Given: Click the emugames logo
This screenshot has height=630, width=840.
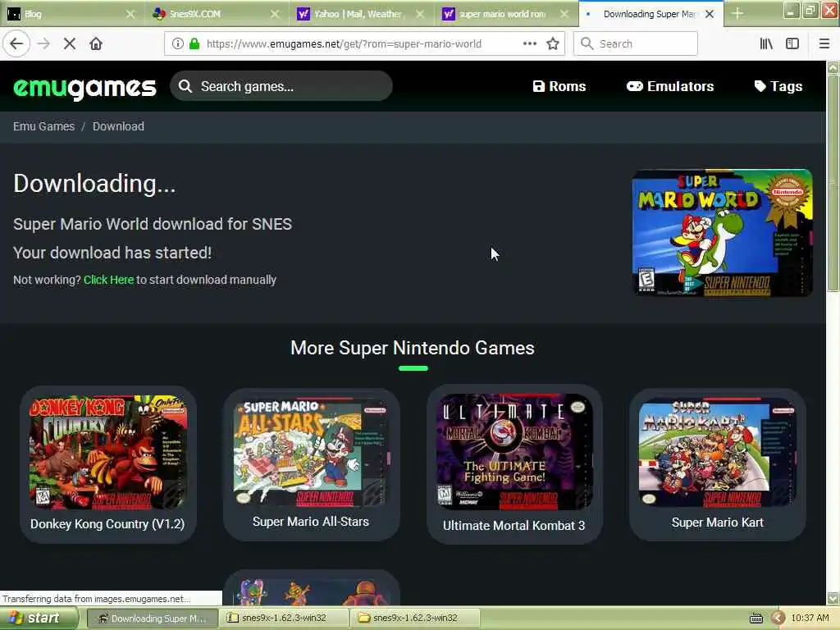Looking at the screenshot, I should (84, 87).
